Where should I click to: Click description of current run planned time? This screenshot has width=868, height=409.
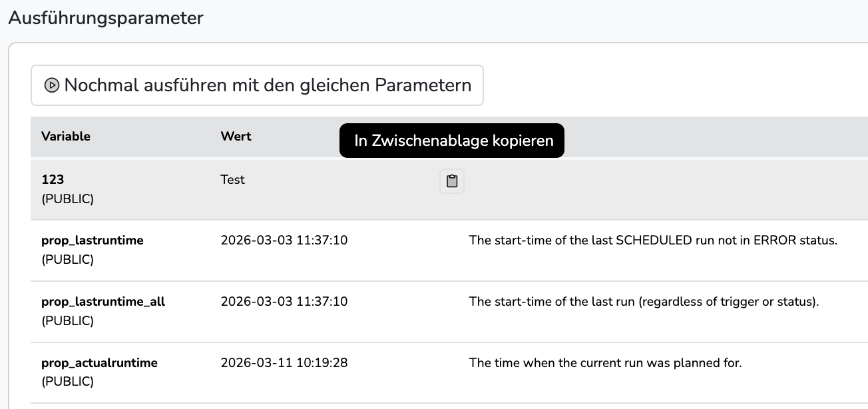604,363
